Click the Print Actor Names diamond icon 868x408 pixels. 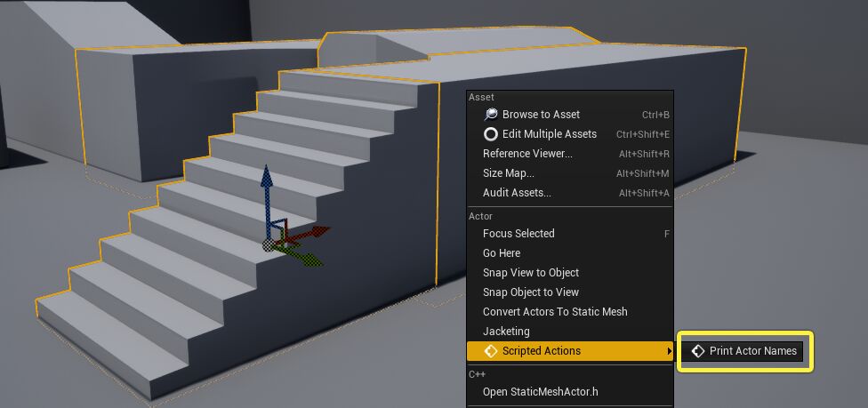pos(697,351)
